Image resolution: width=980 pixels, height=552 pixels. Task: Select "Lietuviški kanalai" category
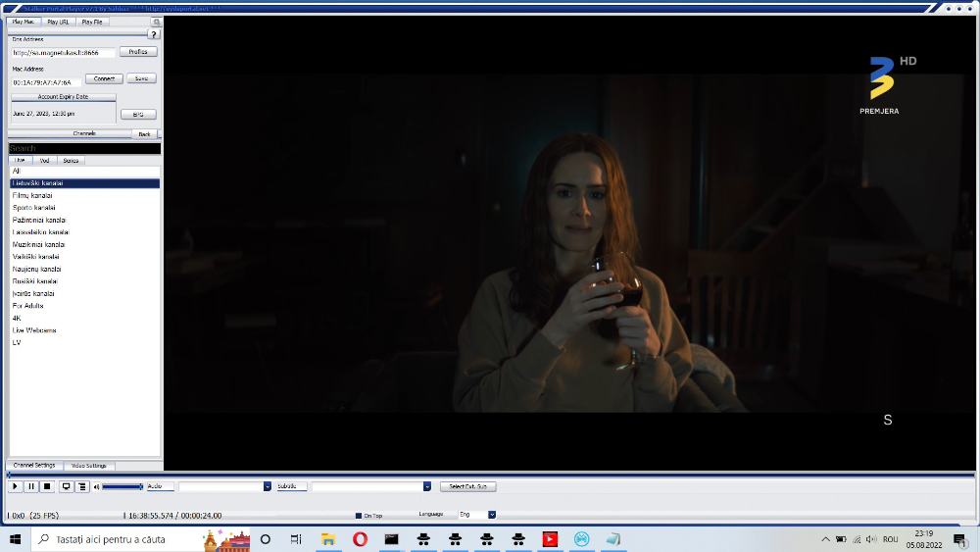click(x=85, y=183)
